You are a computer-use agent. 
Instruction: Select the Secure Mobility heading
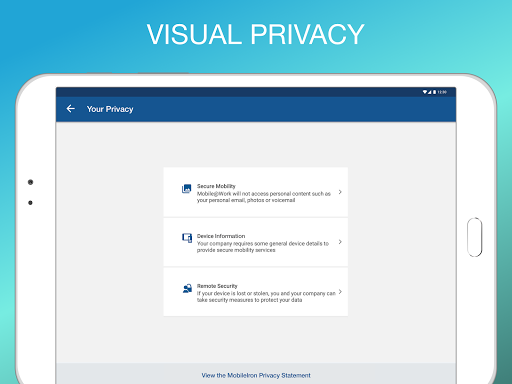tap(216, 186)
